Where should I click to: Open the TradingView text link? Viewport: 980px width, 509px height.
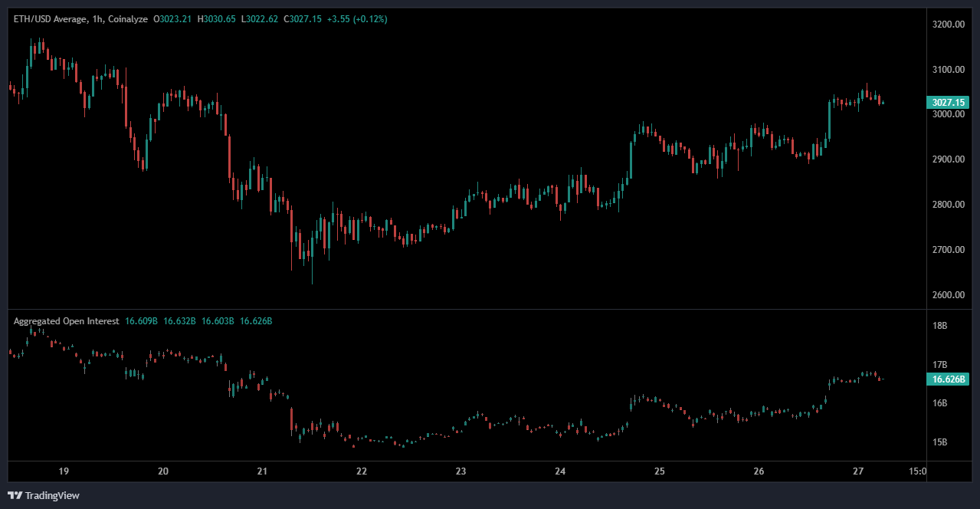pyautogui.click(x=51, y=496)
